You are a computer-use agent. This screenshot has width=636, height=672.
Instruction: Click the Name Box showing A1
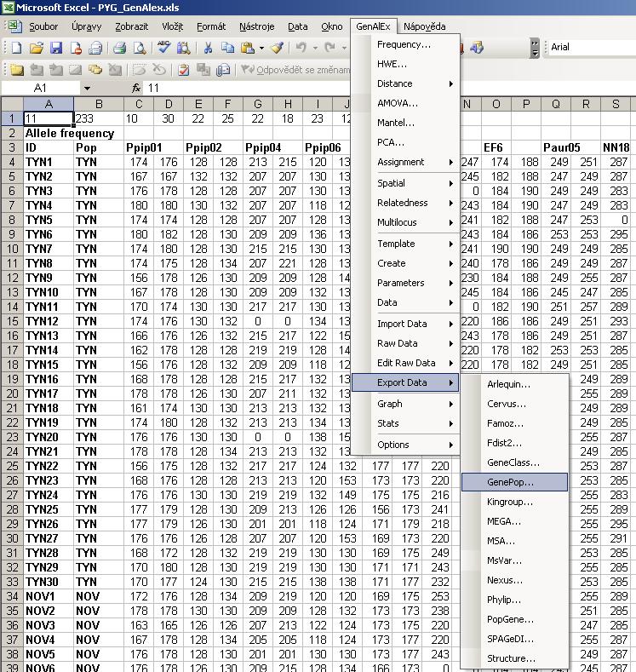coord(40,89)
